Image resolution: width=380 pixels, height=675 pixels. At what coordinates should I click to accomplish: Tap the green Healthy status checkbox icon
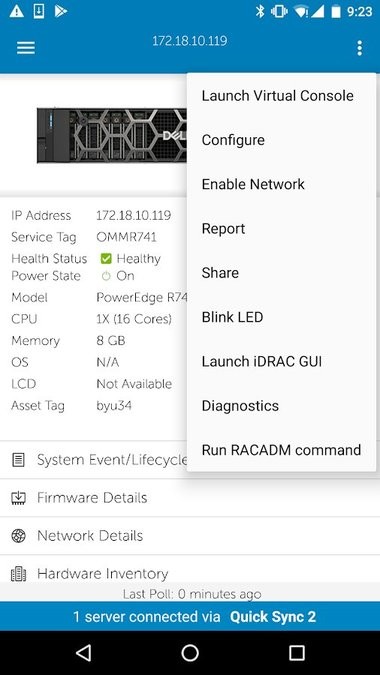coord(106,259)
